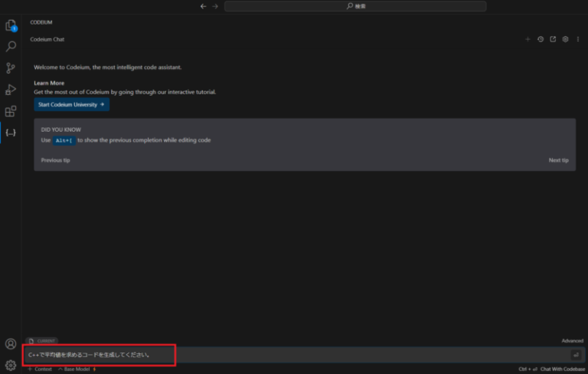Add Context to the chat

[x=40, y=369]
